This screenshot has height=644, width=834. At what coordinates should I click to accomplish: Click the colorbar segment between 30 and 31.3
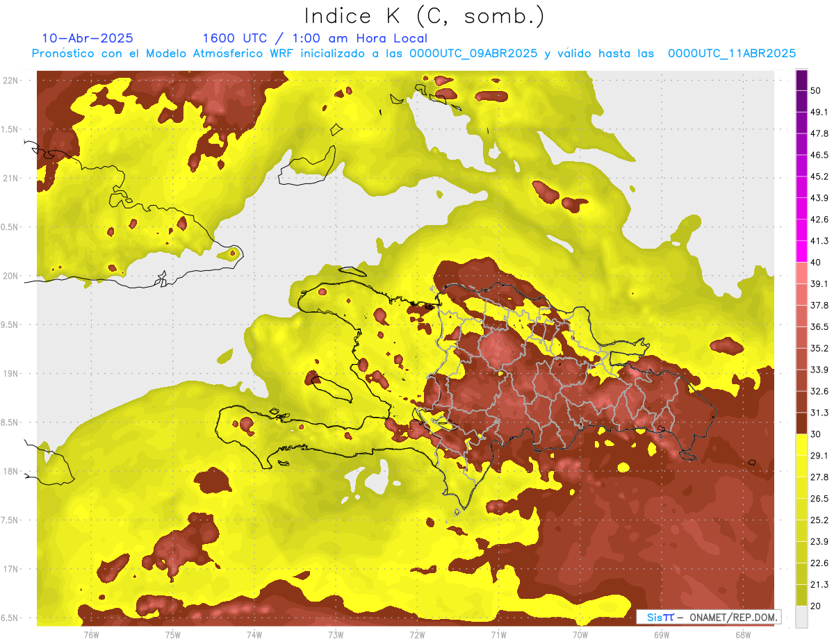(801, 423)
